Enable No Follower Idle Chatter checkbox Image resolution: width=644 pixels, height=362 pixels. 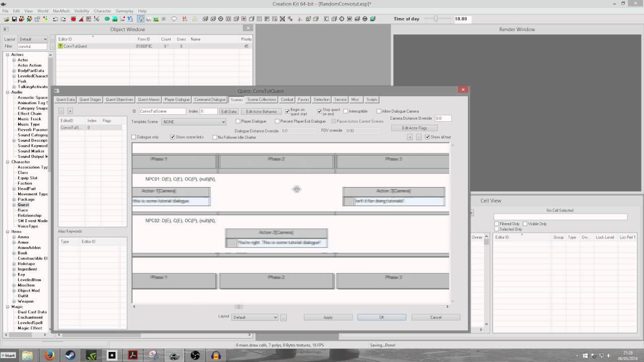[215, 137]
